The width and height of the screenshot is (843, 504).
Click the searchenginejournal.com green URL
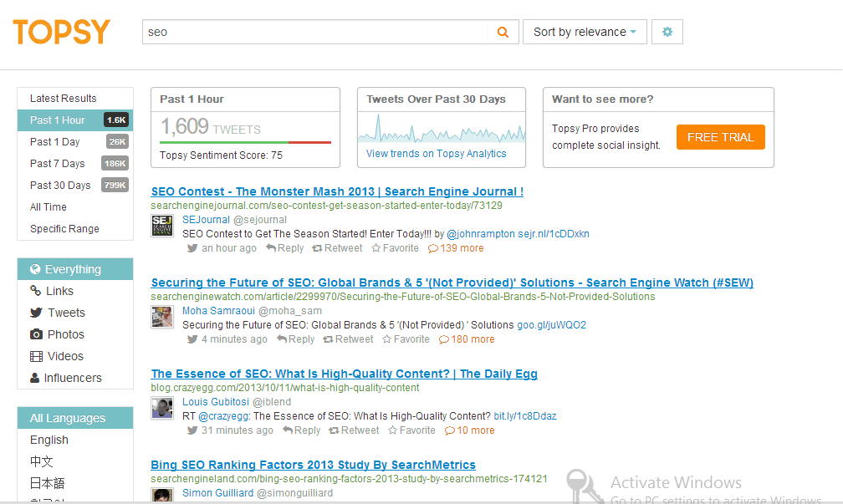326,206
